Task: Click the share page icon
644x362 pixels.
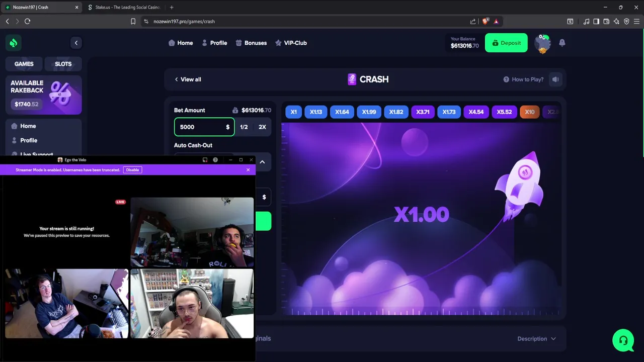Action: pos(473,22)
